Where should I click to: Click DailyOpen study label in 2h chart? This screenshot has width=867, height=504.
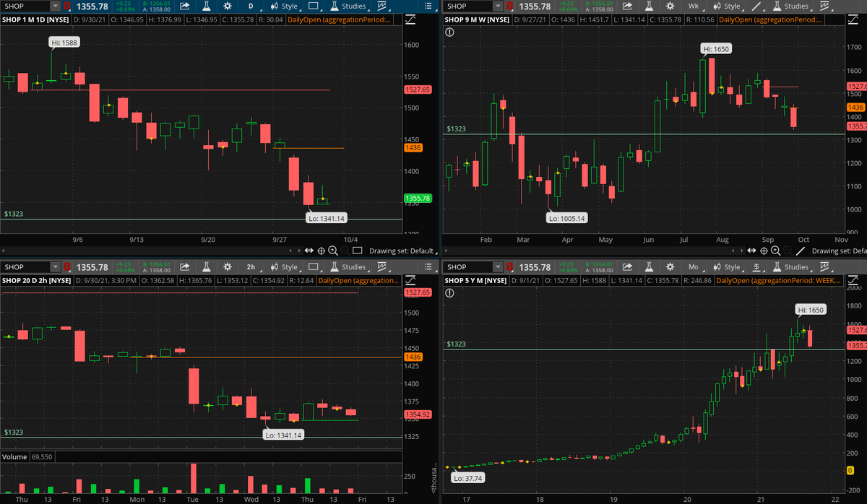point(359,279)
